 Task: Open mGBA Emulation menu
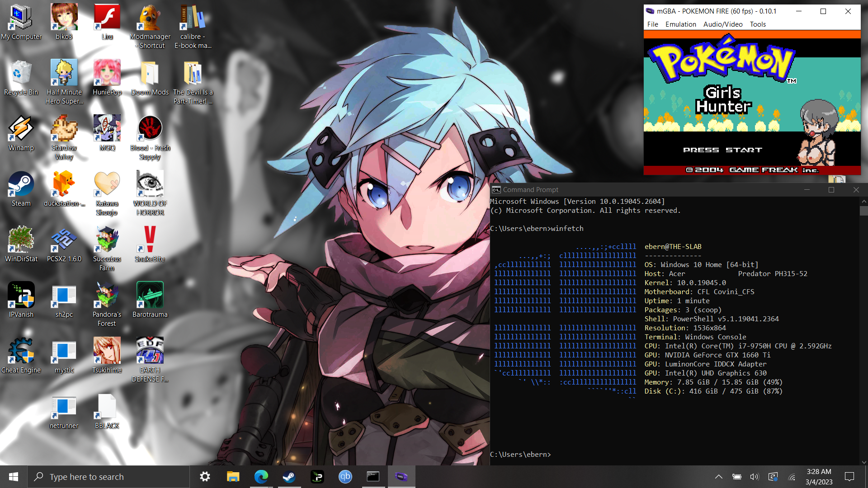pos(680,24)
